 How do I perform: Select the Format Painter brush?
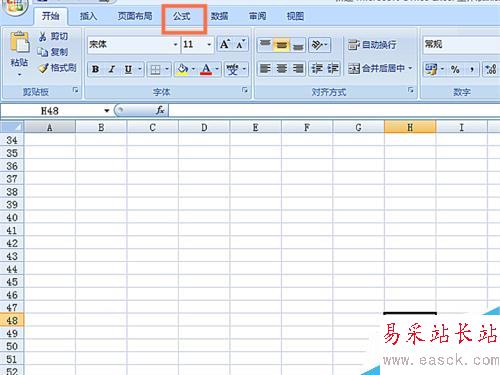click(57, 68)
